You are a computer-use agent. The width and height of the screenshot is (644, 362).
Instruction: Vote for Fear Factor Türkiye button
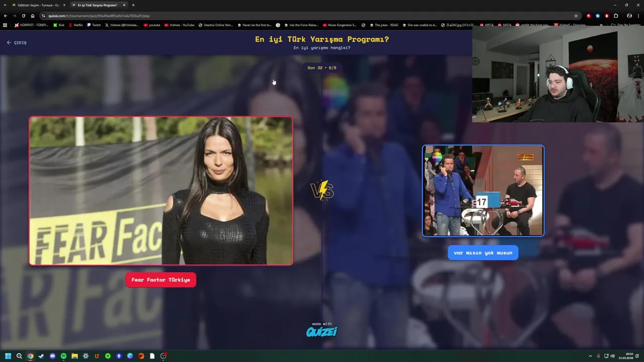[160, 280]
